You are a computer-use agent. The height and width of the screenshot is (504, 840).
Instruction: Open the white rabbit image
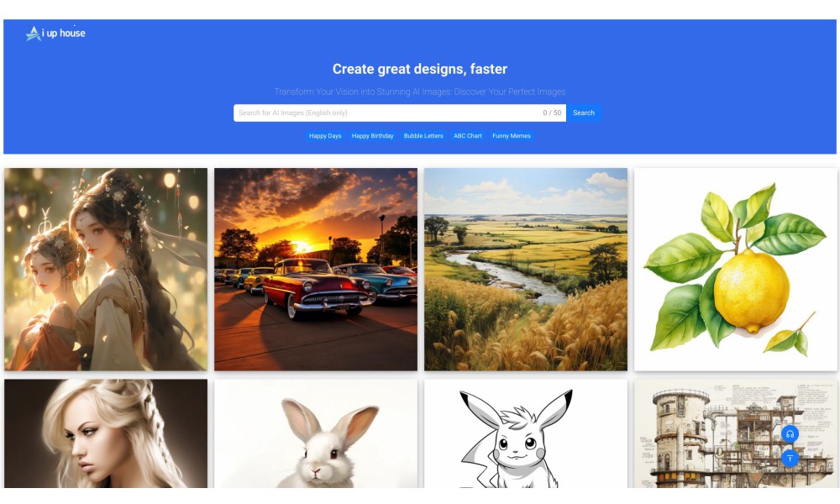pyautogui.click(x=316, y=433)
